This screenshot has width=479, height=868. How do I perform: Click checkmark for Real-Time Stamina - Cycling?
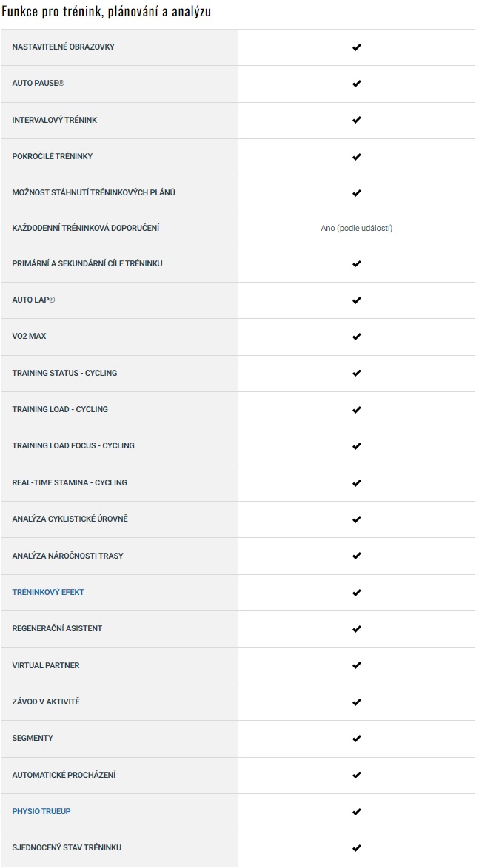[356, 483]
